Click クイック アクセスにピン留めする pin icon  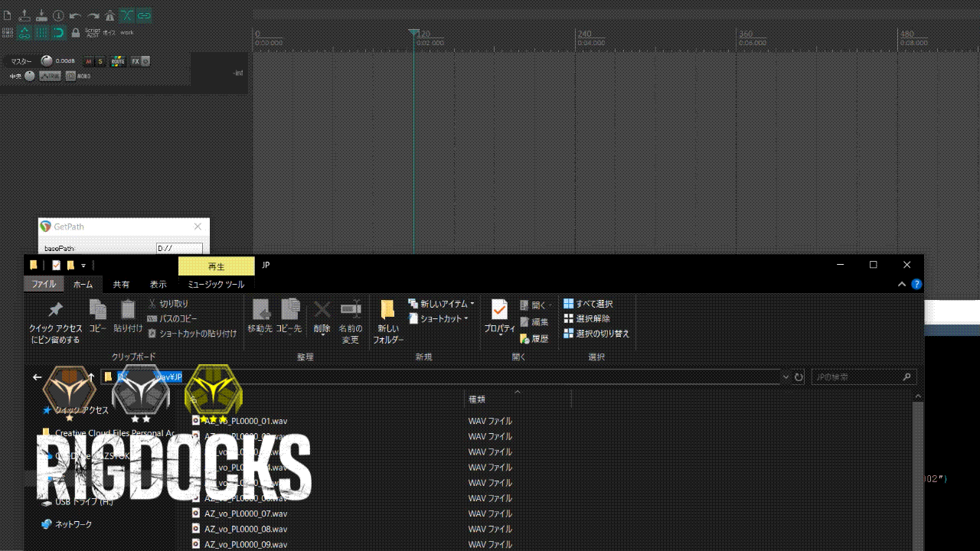(x=55, y=310)
